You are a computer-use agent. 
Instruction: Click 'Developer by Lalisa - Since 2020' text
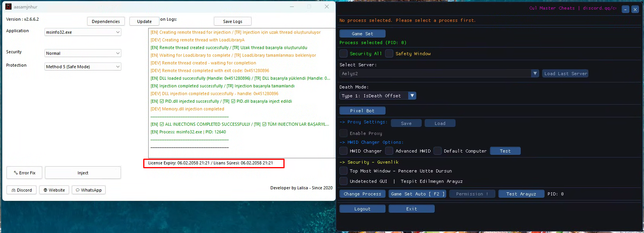tap(301, 188)
